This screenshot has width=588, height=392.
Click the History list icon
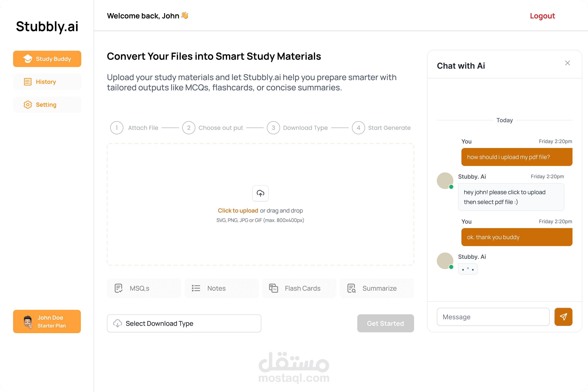28,82
